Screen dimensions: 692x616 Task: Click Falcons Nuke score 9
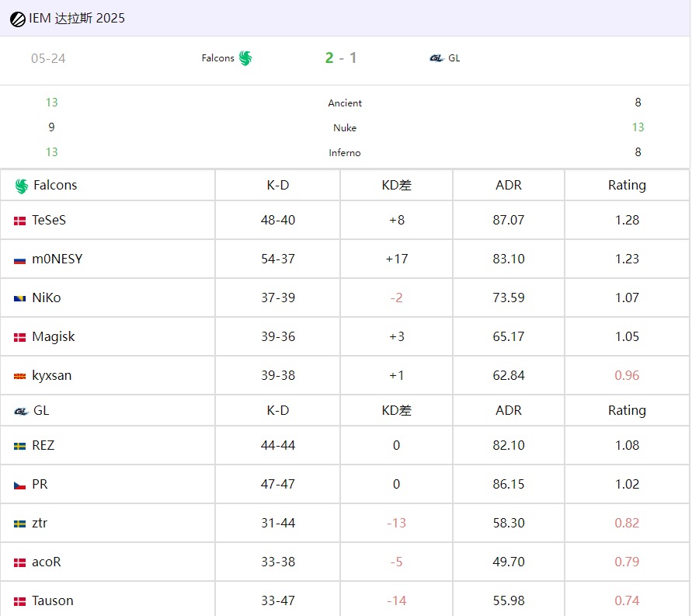[x=51, y=127]
